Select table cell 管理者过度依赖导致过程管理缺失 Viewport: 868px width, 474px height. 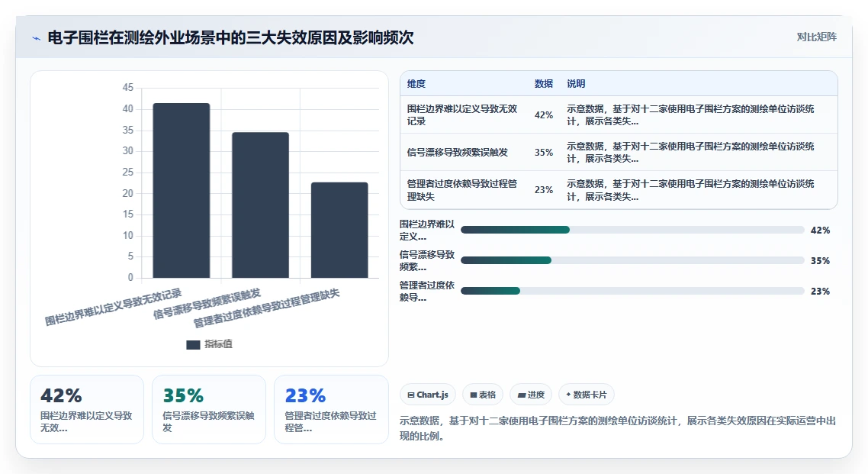(463, 190)
